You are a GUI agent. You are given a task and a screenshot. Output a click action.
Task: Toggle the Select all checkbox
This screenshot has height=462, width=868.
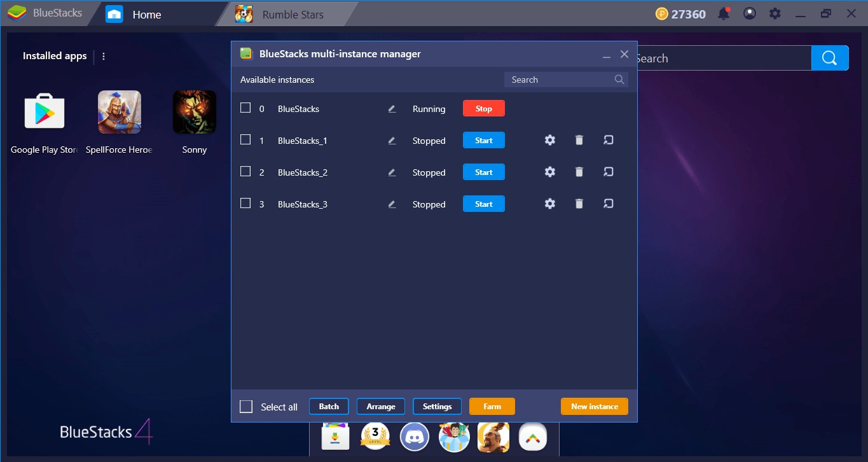[x=246, y=407]
